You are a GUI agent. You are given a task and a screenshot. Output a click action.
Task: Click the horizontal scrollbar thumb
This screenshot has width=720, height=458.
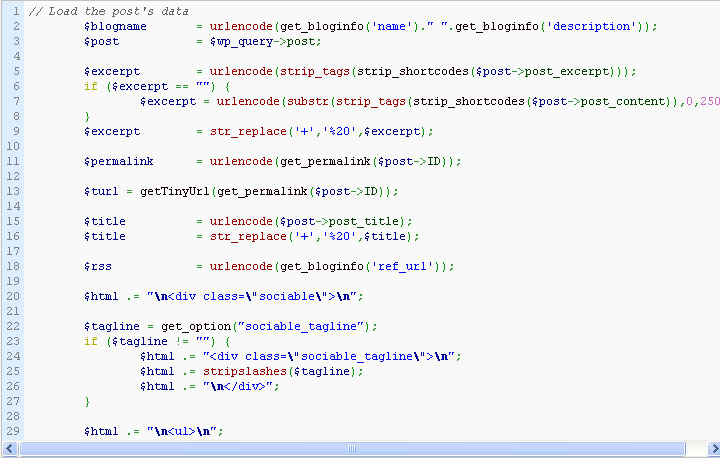click(352, 449)
